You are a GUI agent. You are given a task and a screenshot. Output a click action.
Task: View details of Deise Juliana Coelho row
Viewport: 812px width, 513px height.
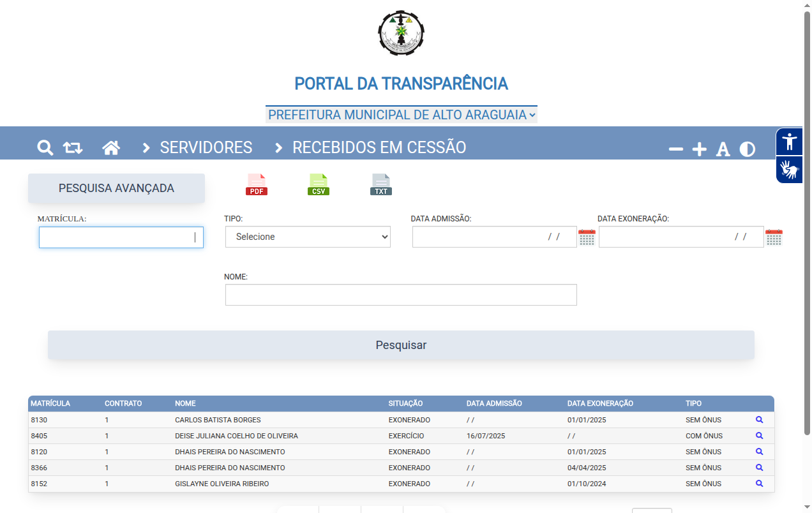(760, 436)
